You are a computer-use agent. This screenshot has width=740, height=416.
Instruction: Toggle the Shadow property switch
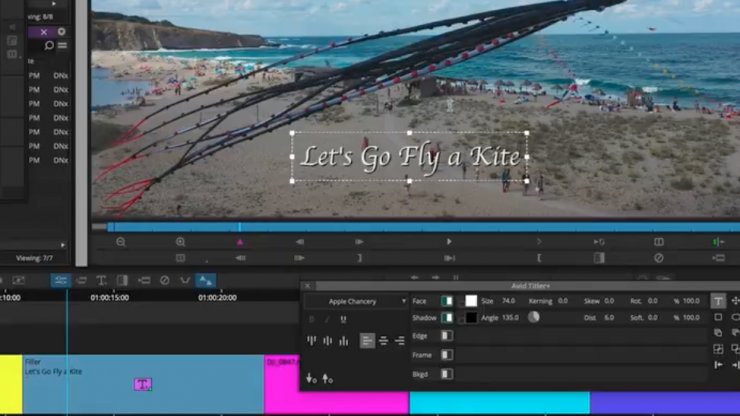pyautogui.click(x=447, y=318)
